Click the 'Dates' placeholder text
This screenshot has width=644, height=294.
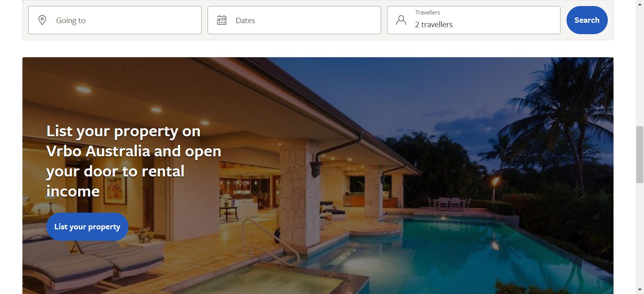(x=245, y=20)
